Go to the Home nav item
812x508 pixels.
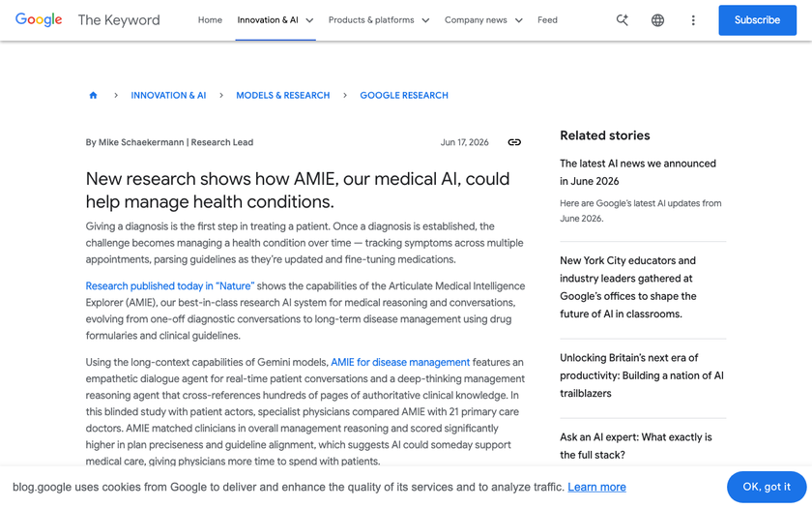pos(210,19)
